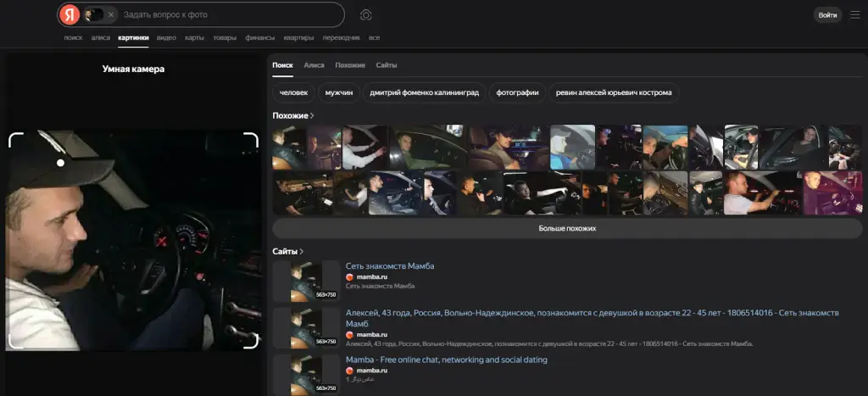Switch to the алиса service in top navigation
868x396 pixels.
pos(100,37)
